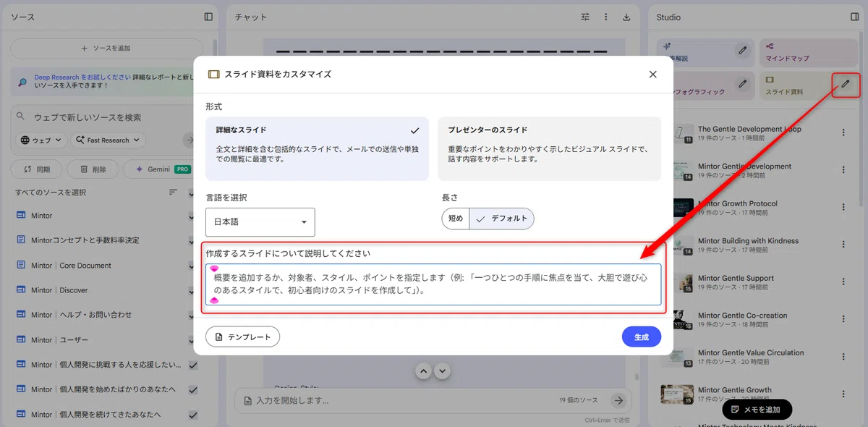Click the pencil icon on 音声解説 card
Screen dimensions: 868x427
742,50
